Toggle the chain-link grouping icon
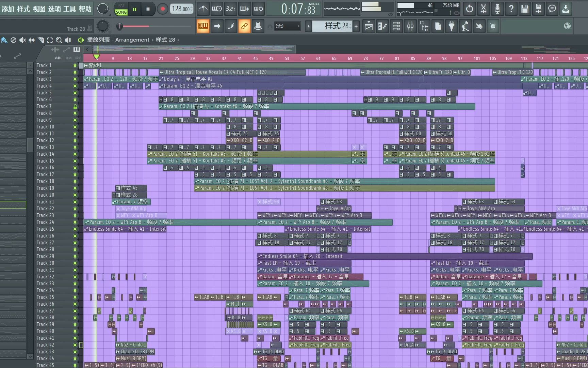Screen dimensions: 588x368 pyautogui.click(x=244, y=26)
